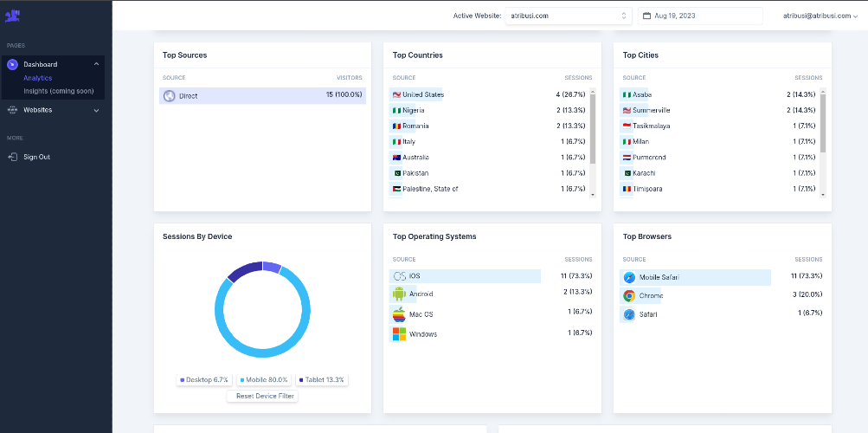The height and width of the screenshot is (433, 868).
Task: Toggle the Tablet 13.3% legend filter
Action: tap(322, 380)
